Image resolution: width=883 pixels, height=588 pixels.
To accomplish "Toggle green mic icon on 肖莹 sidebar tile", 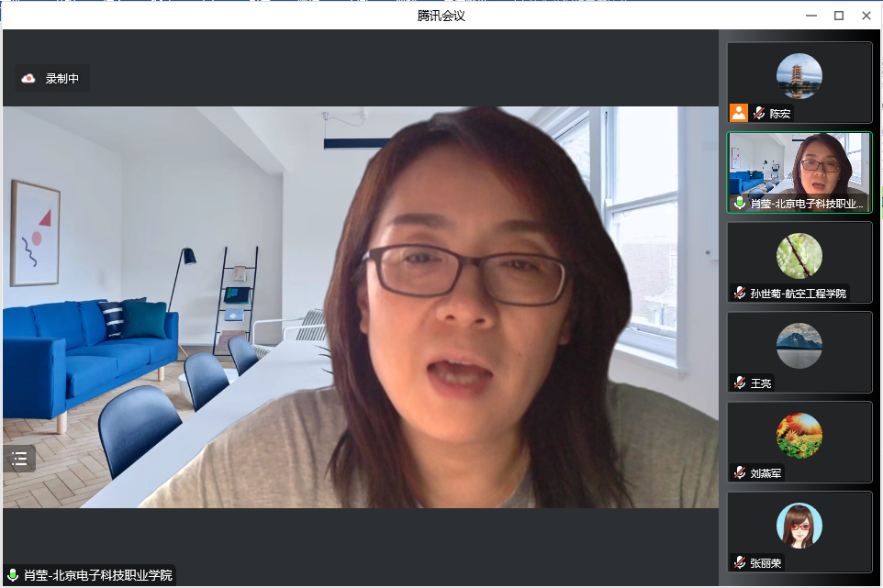I will (740, 204).
